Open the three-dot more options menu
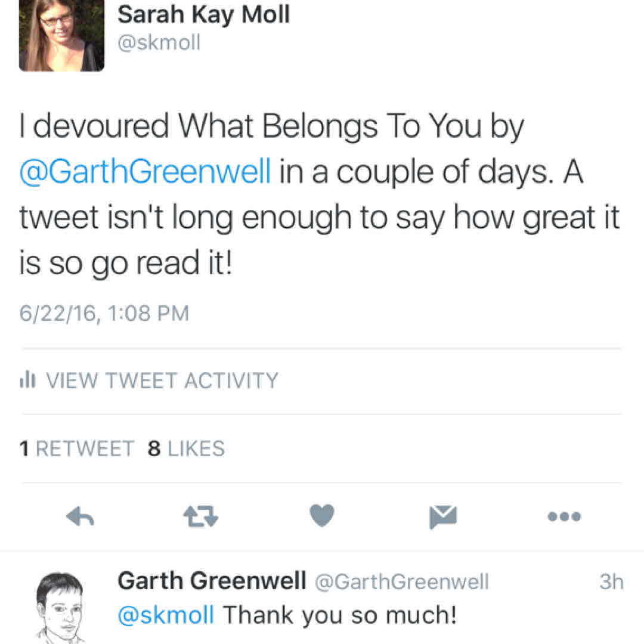Image resolution: width=644 pixels, height=644 pixels. point(564,516)
